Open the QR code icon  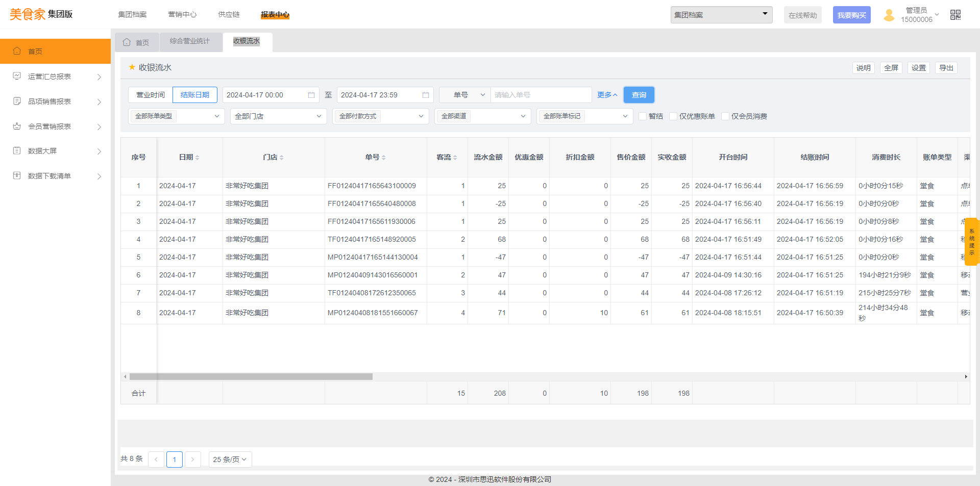955,15
